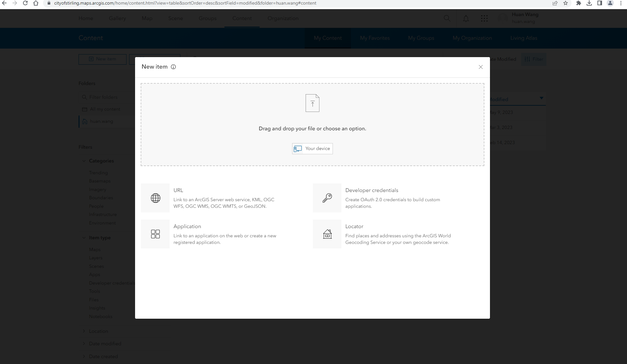This screenshot has width=627, height=364.
Task: Open the Groups tab
Action: coord(208,18)
